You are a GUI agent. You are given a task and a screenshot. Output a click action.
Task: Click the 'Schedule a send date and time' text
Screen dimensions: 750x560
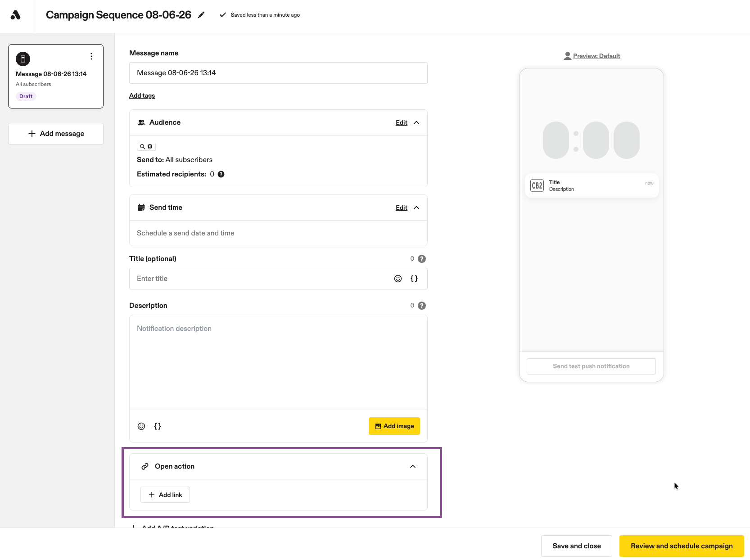185,233
